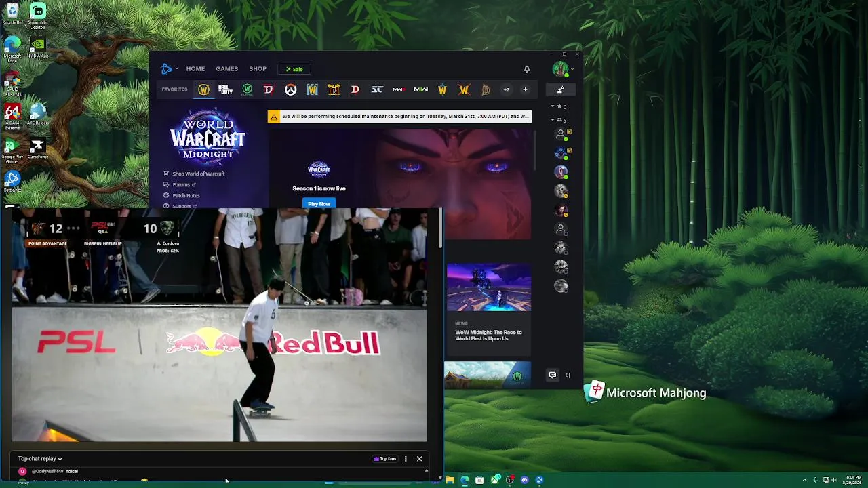The height and width of the screenshot is (488, 868).
Task: Click Battle.net taskbar icon
Action: 539,480
